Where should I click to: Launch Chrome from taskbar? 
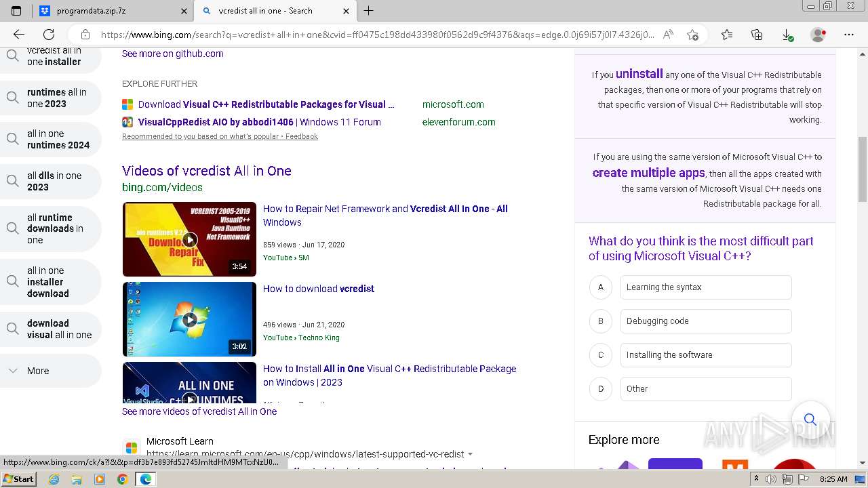[123, 479]
